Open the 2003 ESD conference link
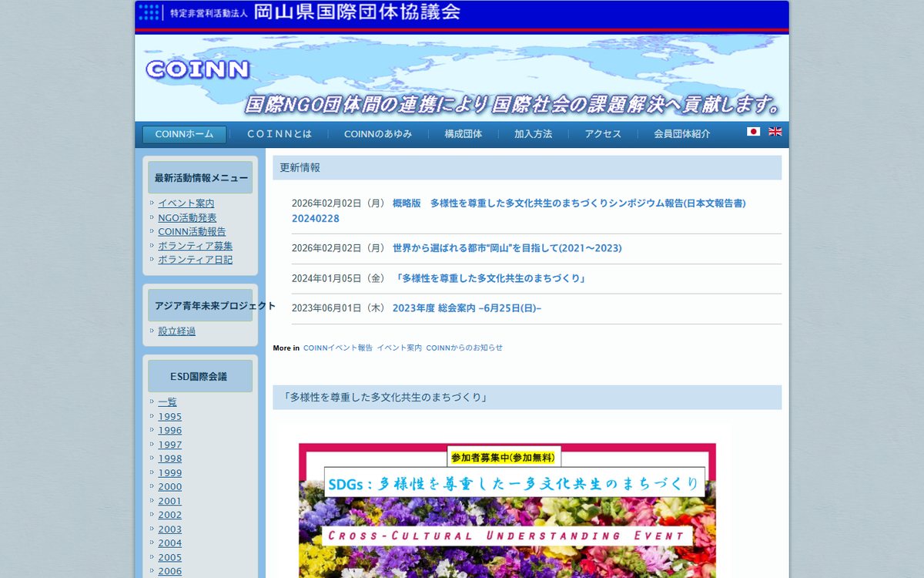 170,529
